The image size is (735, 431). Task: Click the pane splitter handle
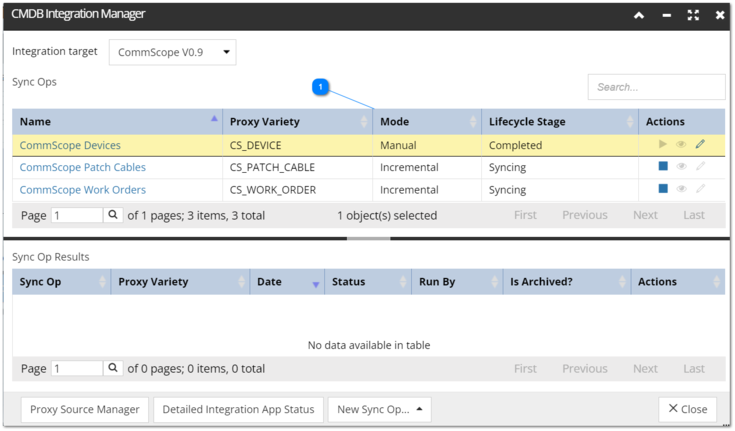368,238
